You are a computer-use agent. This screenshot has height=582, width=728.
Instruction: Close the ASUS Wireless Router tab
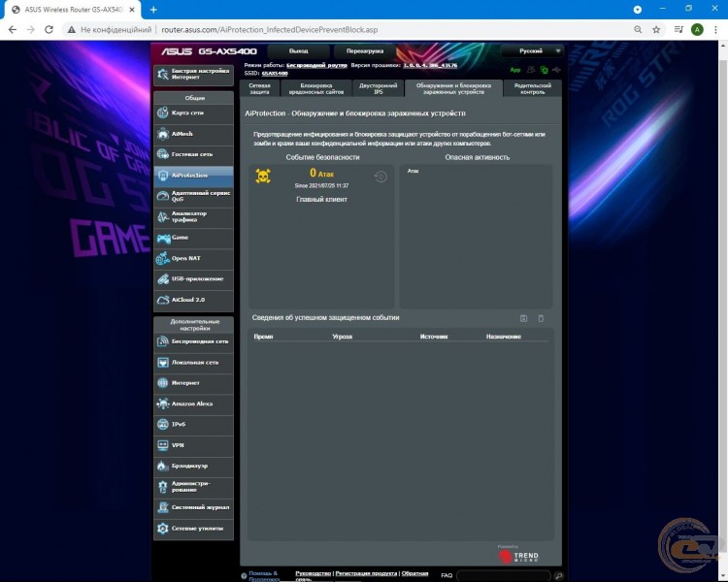coord(132,10)
